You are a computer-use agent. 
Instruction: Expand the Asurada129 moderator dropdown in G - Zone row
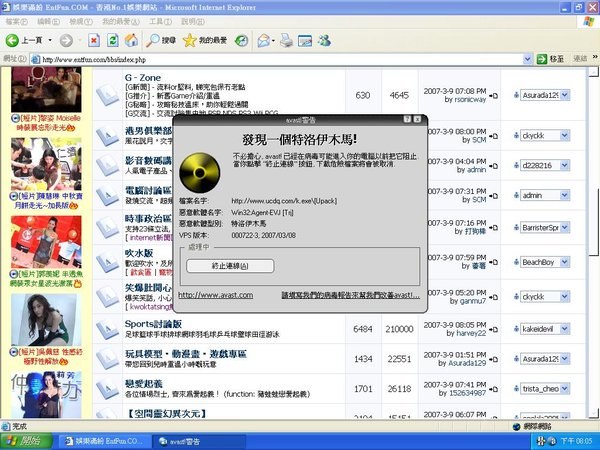click(x=565, y=95)
